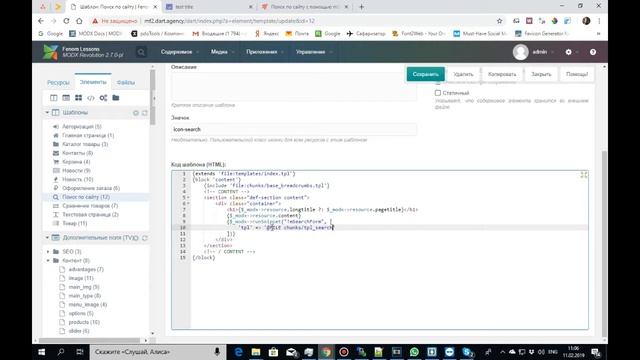Click the Сохранить button
Screen dimensions: 640x360
coord(425,74)
